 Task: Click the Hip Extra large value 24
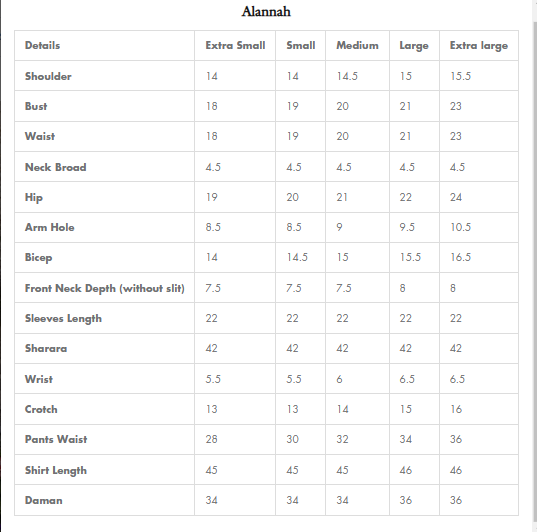click(x=456, y=197)
